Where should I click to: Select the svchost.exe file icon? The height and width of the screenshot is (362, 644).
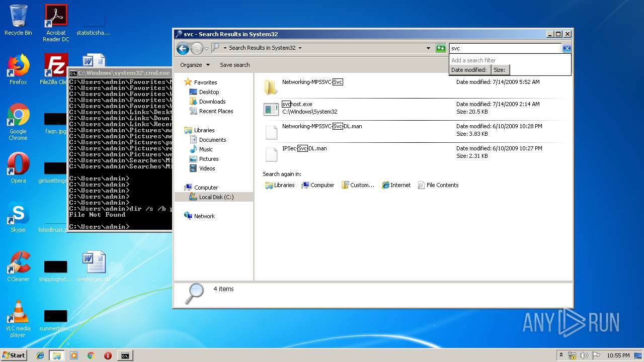271,109
